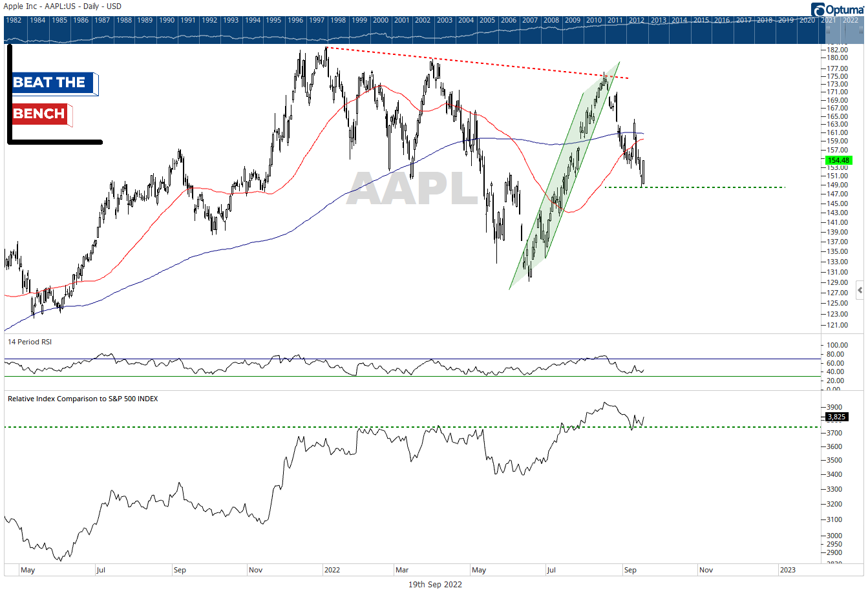Click the 161.00 price scale label

pyautogui.click(x=837, y=132)
